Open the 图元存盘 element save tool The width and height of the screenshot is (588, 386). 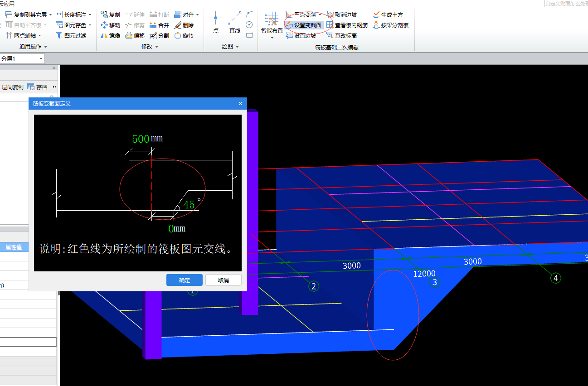coord(71,25)
